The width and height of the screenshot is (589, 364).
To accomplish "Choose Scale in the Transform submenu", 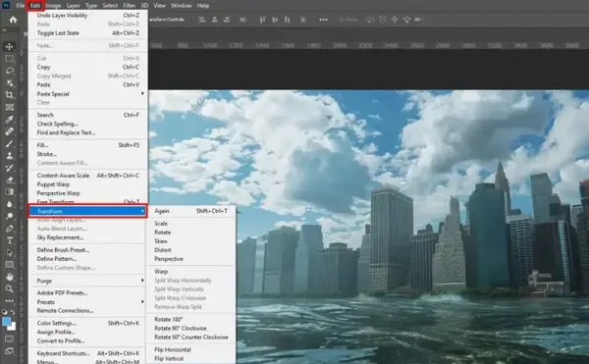I will coord(190,224).
